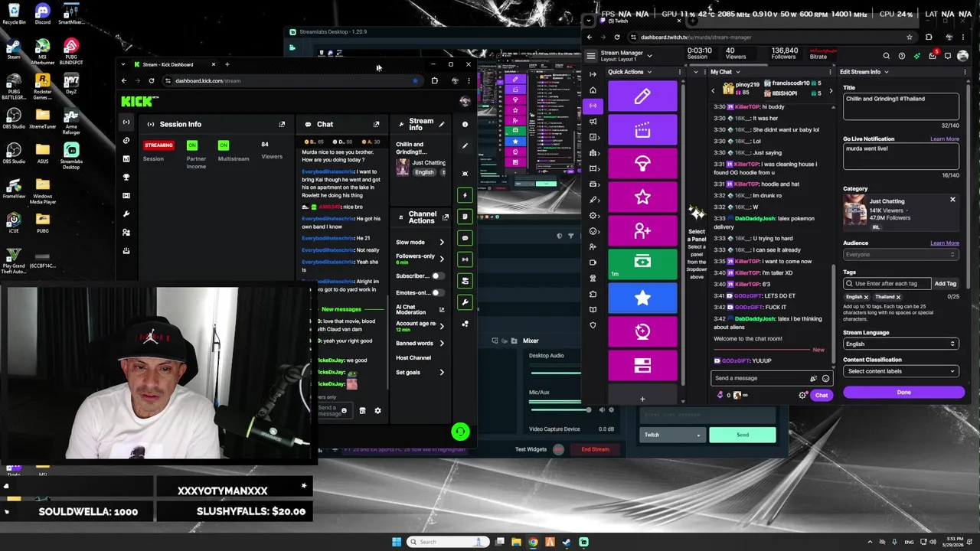Open Streamlabs chat platform Twitch dropdown
The width and height of the screenshot is (980, 551).
[x=671, y=435]
